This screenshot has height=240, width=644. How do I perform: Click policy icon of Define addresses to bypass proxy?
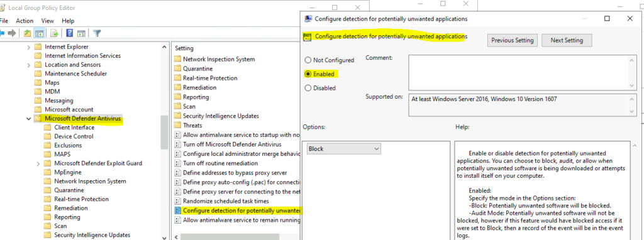[x=177, y=173]
